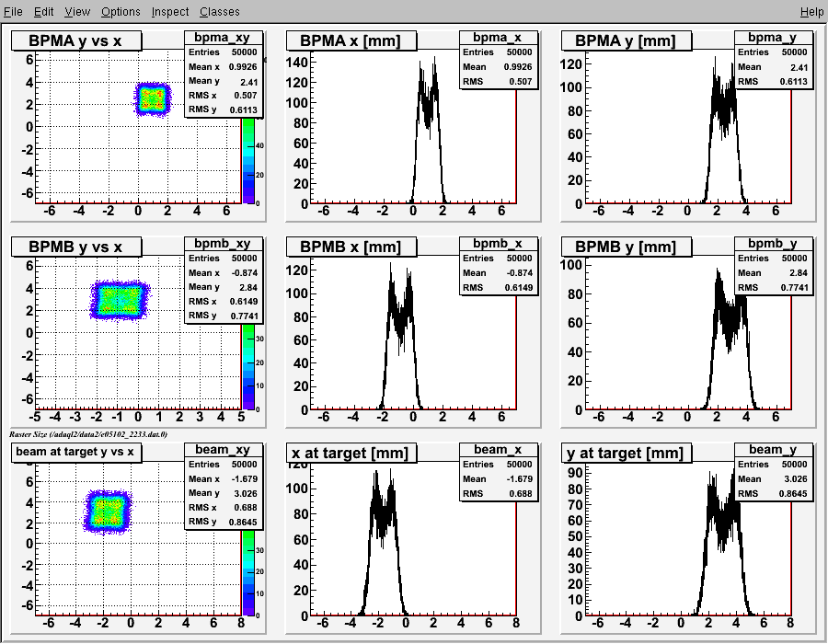Open the Help menu
This screenshot has width=828, height=644.
pyautogui.click(x=811, y=11)
